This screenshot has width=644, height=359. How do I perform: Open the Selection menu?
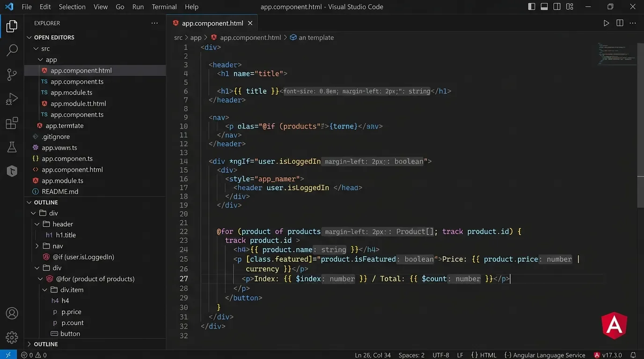coord(72,7)
